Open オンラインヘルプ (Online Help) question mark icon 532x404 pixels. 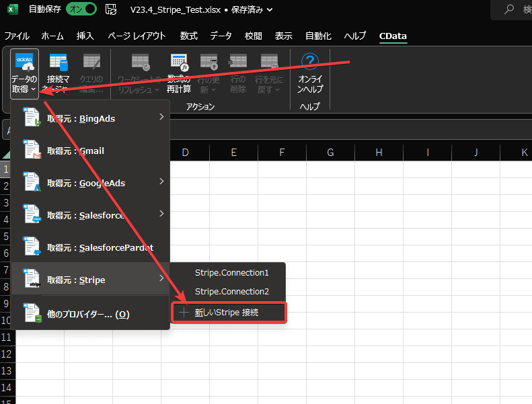tap(310, 62)
